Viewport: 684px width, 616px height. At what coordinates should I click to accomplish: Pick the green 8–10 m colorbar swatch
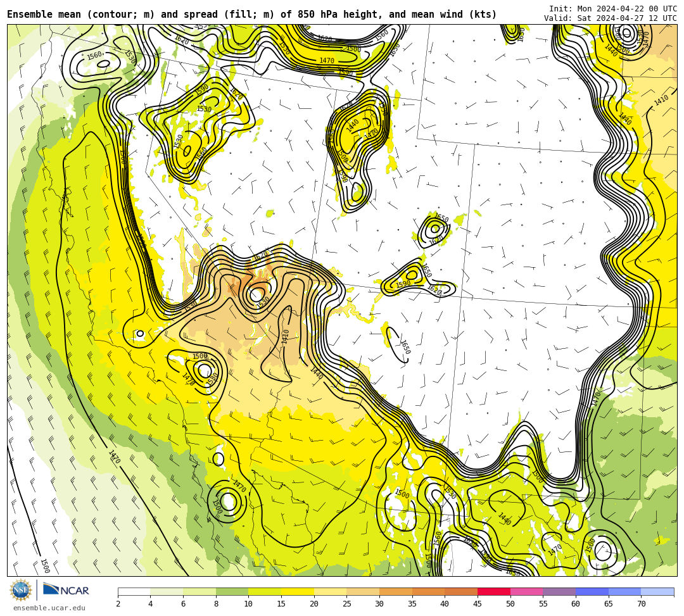[x=232, y=591]
